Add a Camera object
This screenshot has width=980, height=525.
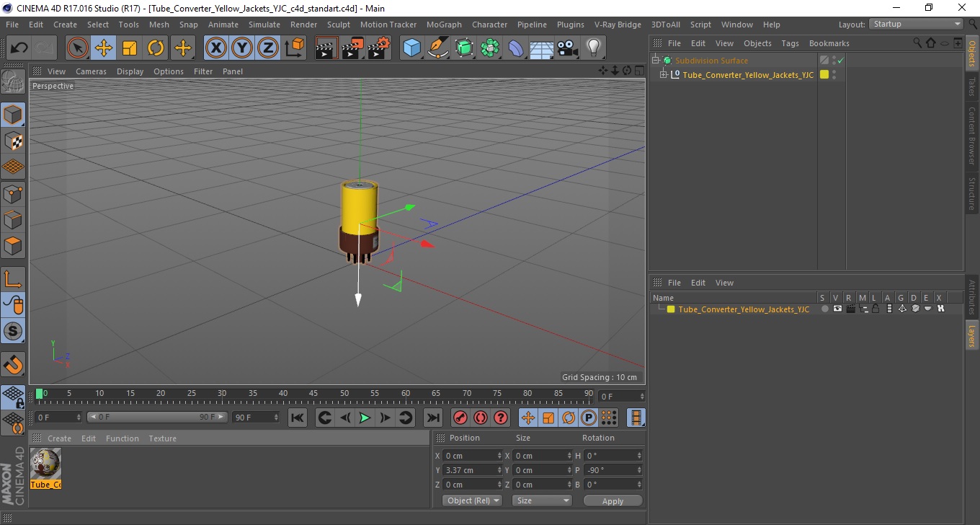568,48
